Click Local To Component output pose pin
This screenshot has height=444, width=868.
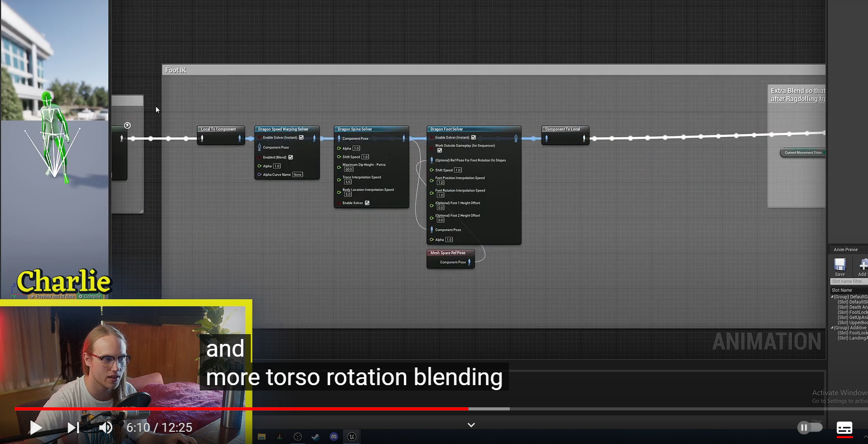click(x=239, y=138)
